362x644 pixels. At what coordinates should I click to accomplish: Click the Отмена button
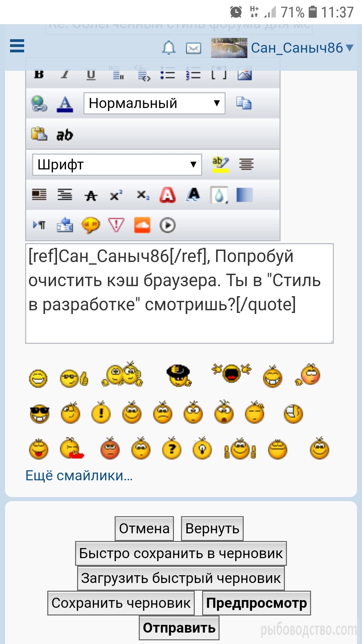coord(144,529)
